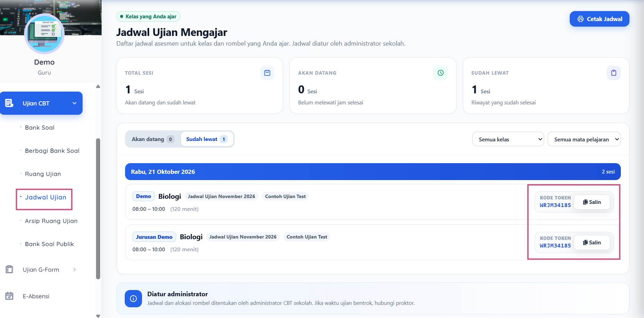Screen dimensions: 644x318
Task: Open Bank Soal Publik
Action: point(49,244)
